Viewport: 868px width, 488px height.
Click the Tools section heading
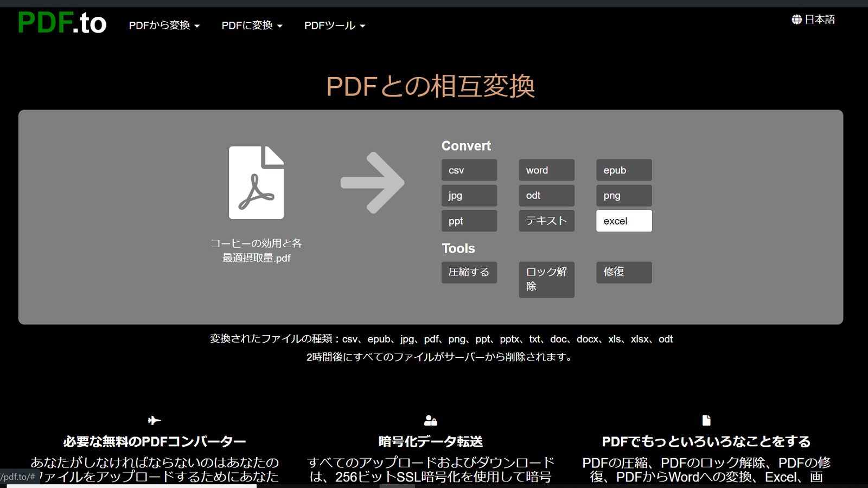click(458, 248)
